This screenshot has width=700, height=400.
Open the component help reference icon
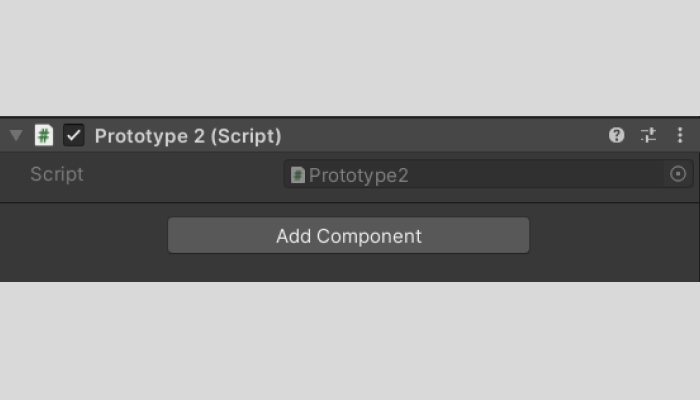[x=617, y=135]
